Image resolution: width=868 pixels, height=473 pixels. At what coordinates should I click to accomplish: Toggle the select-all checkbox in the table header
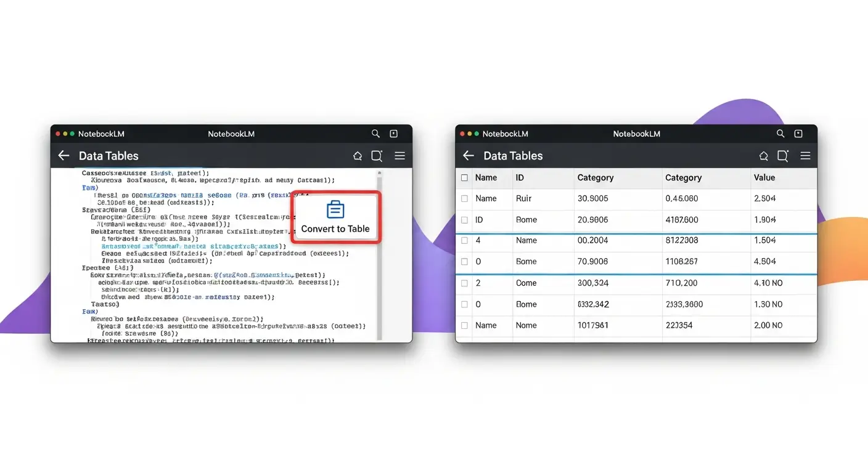point(464,178)
